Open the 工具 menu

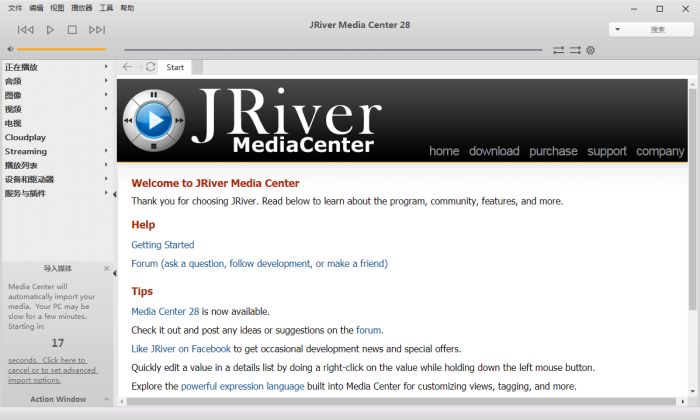[x=106, y=8]
